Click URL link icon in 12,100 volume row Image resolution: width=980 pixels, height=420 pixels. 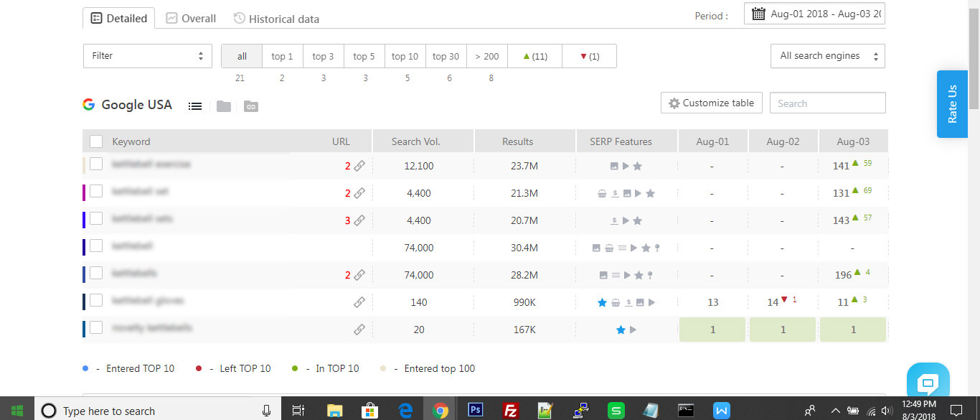point(359,166)
